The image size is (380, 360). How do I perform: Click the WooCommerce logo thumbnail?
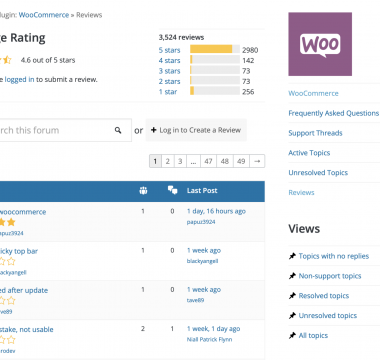[x=320, y=44]
